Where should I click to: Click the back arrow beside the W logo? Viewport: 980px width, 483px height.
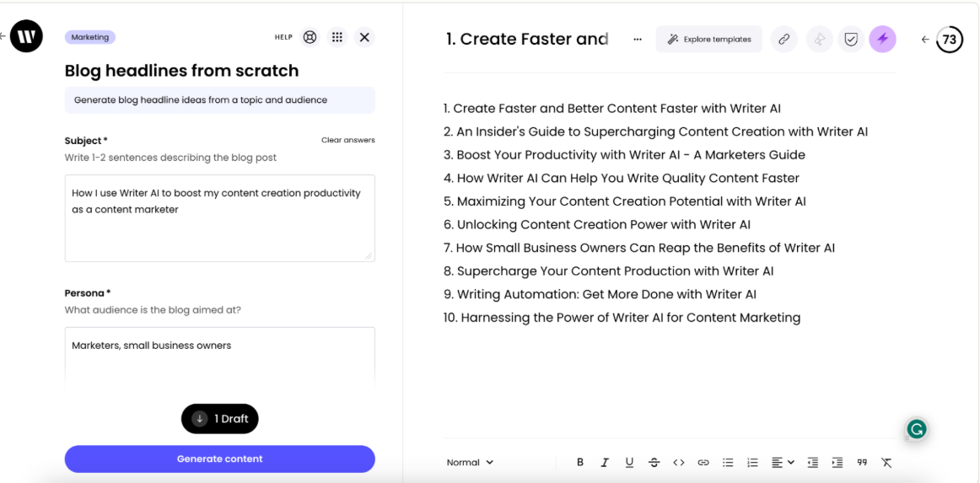pyautogui.click(x=3, y=36)
